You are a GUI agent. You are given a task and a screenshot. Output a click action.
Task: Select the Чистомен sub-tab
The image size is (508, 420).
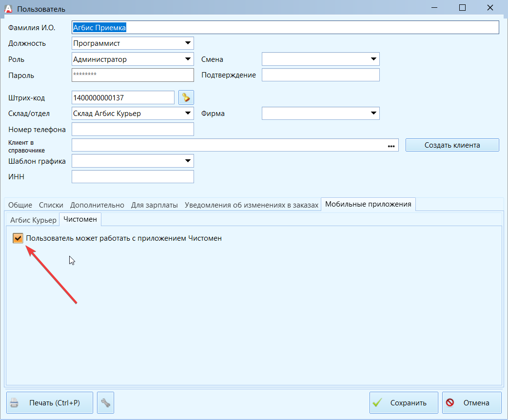tap(80, 219)
